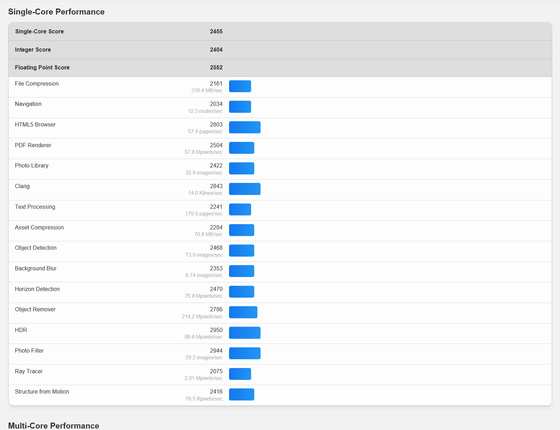Click the Structure from Motion label
Image resolution: width=560 pixels, height=430 pixels.
point(42,392)
